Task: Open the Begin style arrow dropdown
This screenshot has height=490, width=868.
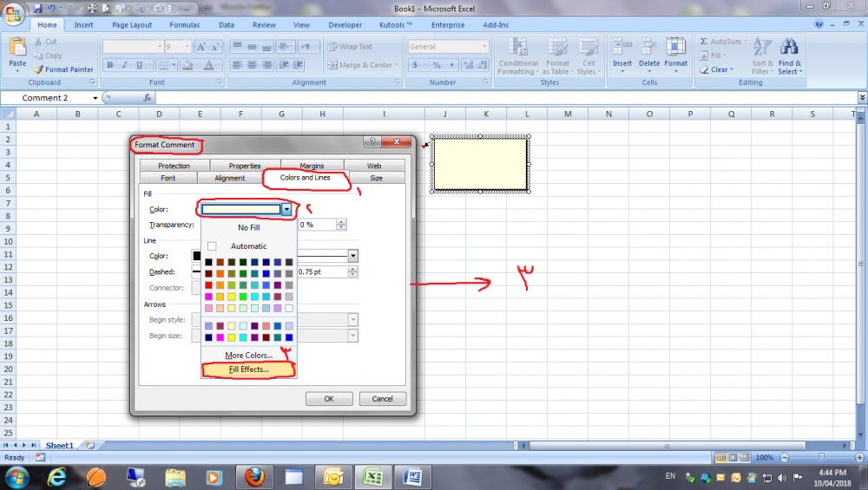Action: pos(352,320)
